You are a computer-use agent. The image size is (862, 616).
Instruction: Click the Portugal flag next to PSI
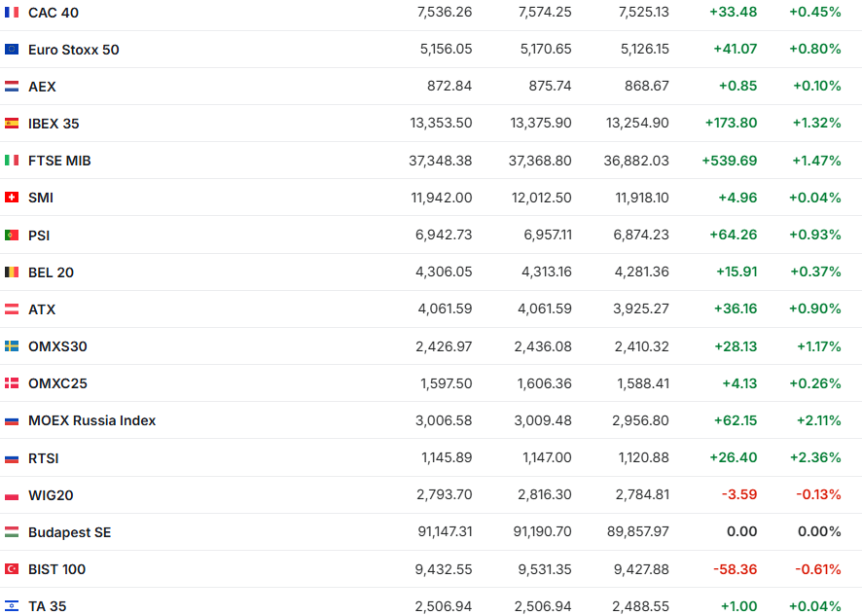12,236
